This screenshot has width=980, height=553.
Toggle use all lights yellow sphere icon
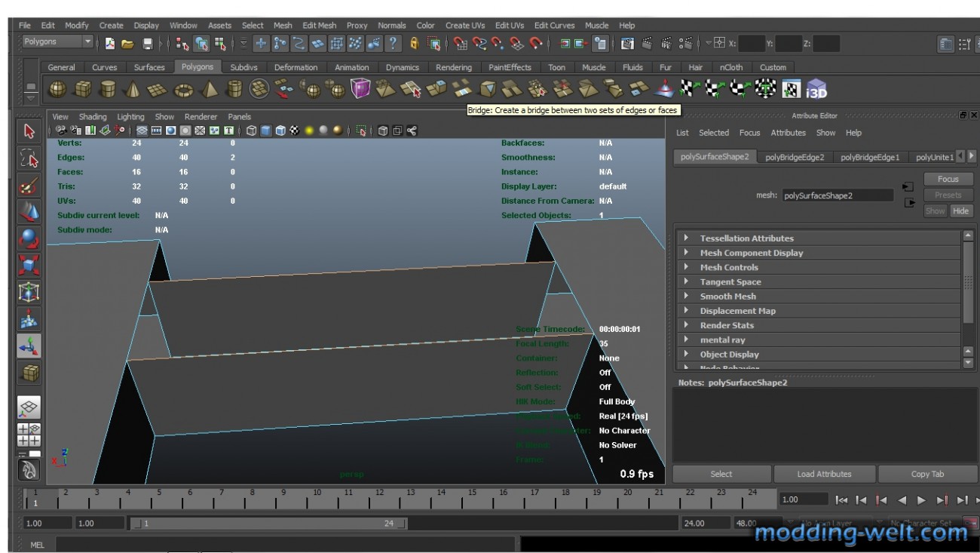(x=309, y=131)
